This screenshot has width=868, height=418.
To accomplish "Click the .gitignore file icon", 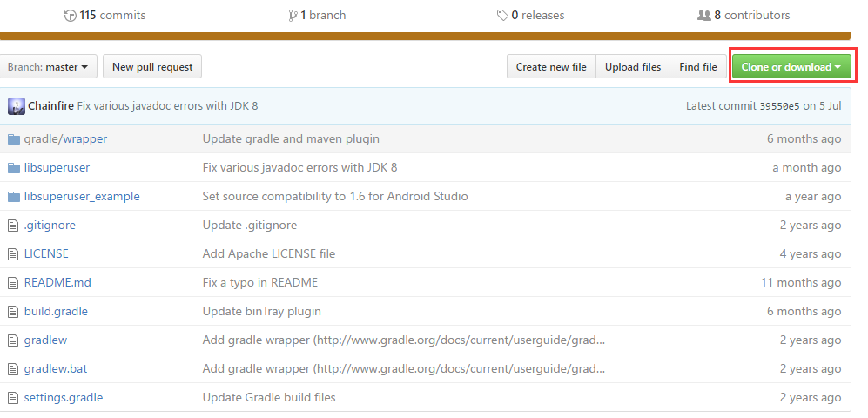I will (13, 226).
